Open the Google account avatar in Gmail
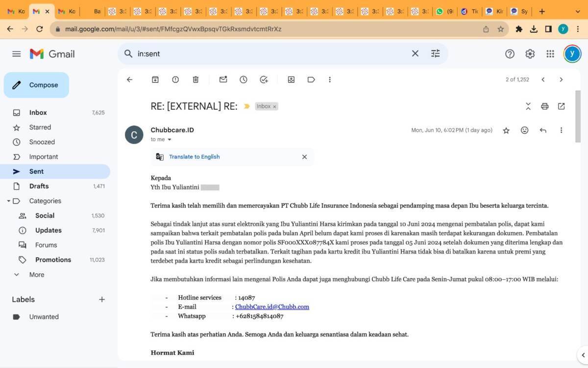Image resolution: width=588 pixels, height=368 pixels. click(572, 54)
